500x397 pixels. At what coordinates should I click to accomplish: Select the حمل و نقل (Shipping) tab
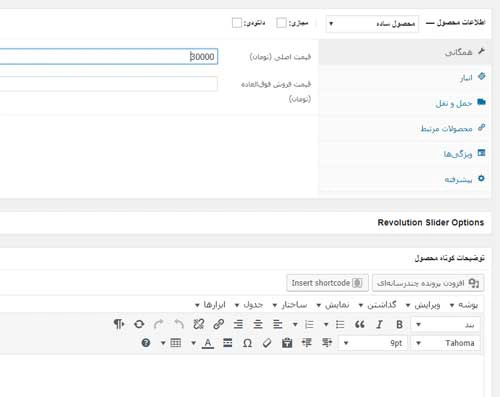[x=404, y=103]
